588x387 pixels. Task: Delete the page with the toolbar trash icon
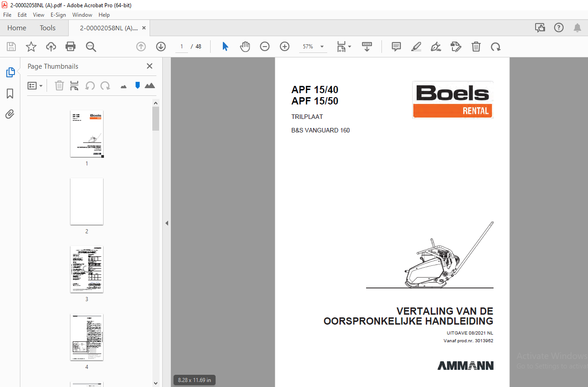476,47
